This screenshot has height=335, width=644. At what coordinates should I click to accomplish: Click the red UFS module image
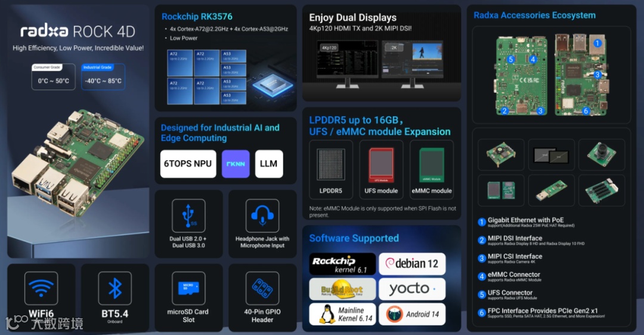click(381, 165)
